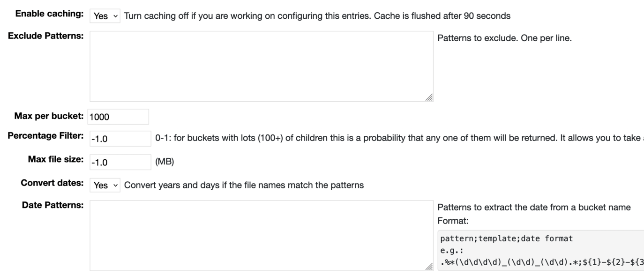Focus the Percentage Filter input field
The height and width of the screenshot is (275, 644).
[120, 139]
